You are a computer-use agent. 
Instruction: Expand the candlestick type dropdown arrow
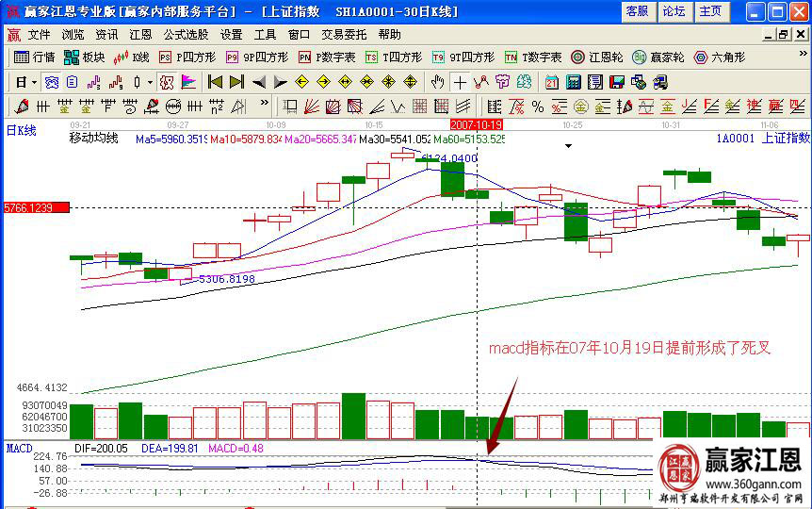pyautogui.click(x=150, y=82)
